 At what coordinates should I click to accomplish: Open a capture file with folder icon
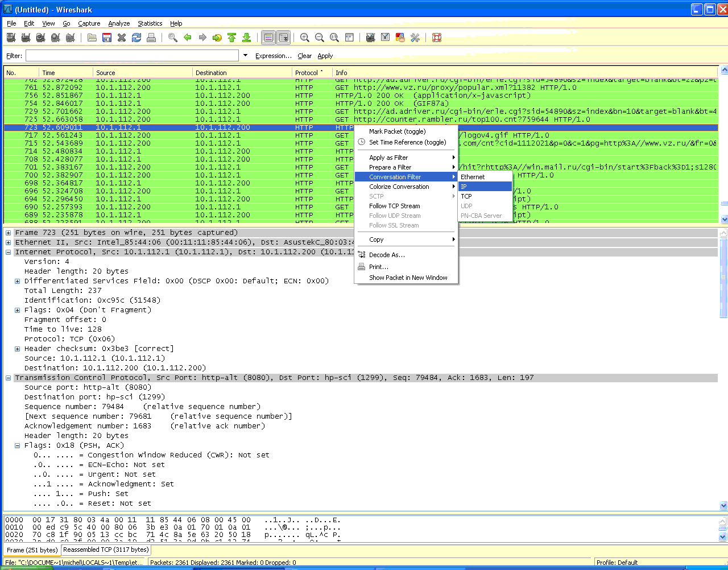click(x=92, y=38)
